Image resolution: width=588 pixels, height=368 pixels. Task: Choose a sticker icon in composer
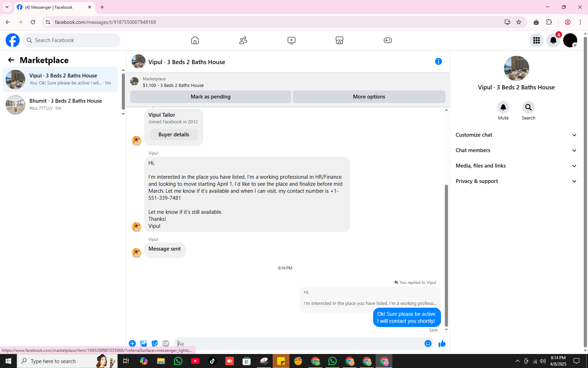point(155,343)
